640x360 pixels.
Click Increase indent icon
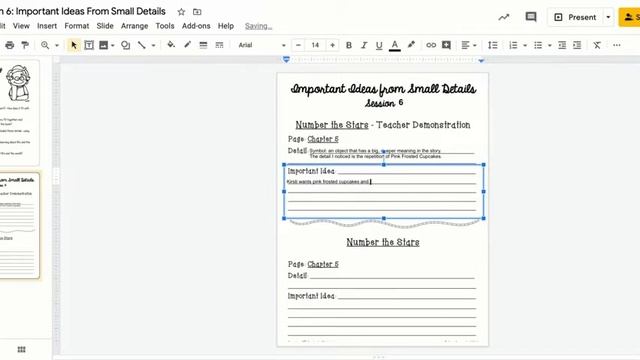coord(577,45)
